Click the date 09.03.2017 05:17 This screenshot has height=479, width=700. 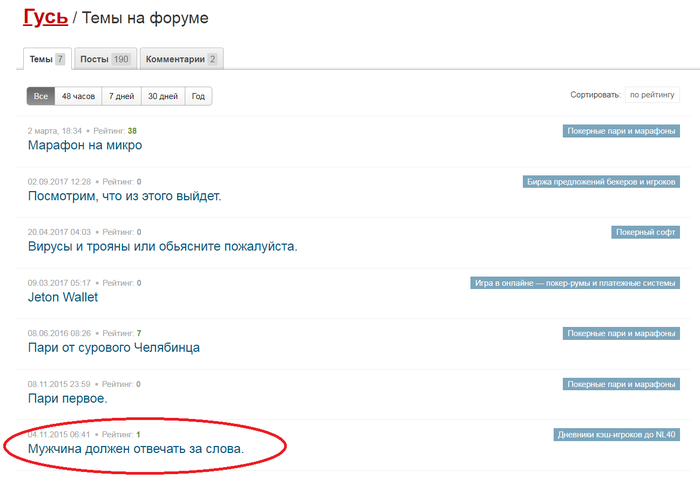(x=59, y=283)
